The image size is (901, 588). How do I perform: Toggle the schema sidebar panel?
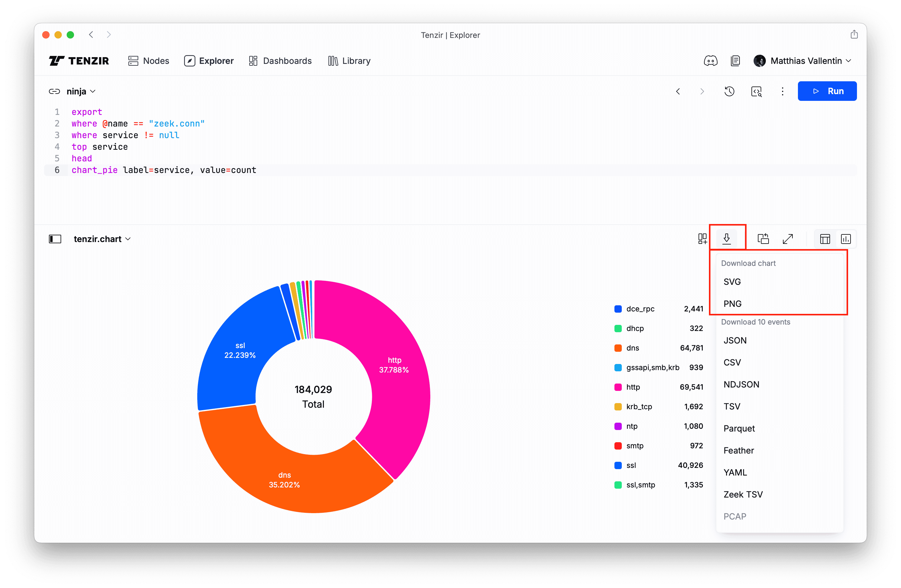tap(55, 239)
